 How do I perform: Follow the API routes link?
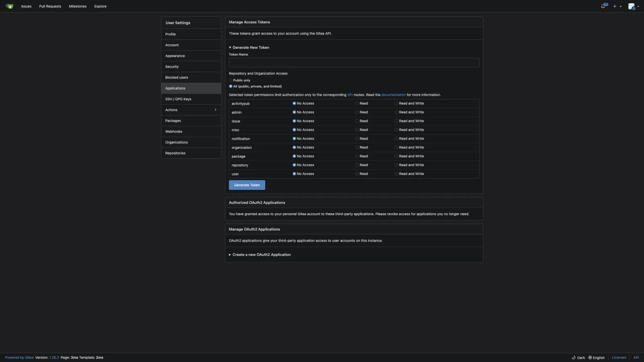coord(350,95)
